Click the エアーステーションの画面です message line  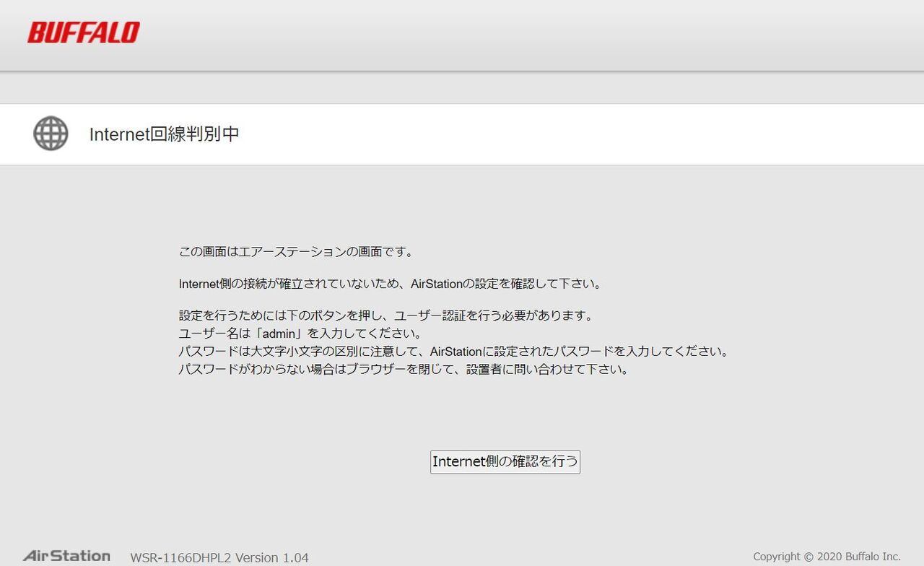coord(295,251)
